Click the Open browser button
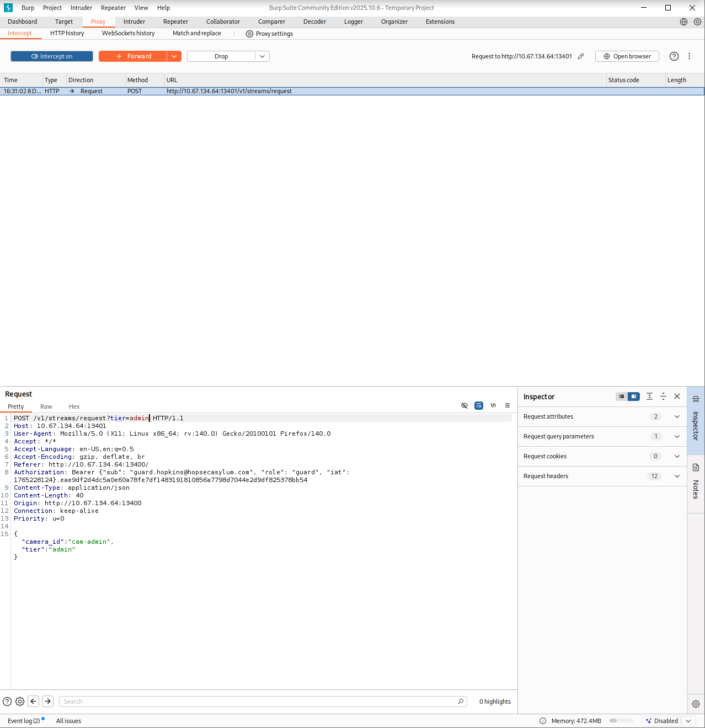 (627, 56)
